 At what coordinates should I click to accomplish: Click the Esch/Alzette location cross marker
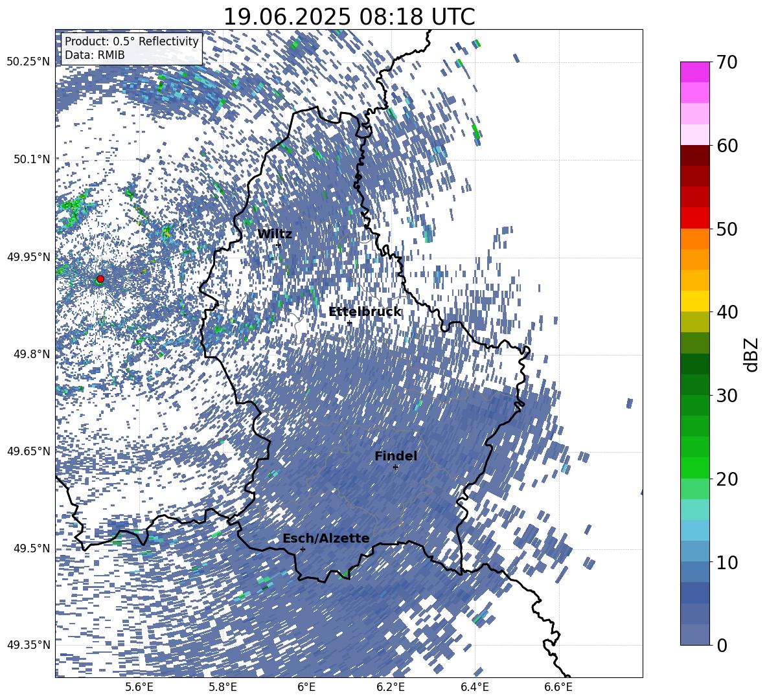(303, 549)
